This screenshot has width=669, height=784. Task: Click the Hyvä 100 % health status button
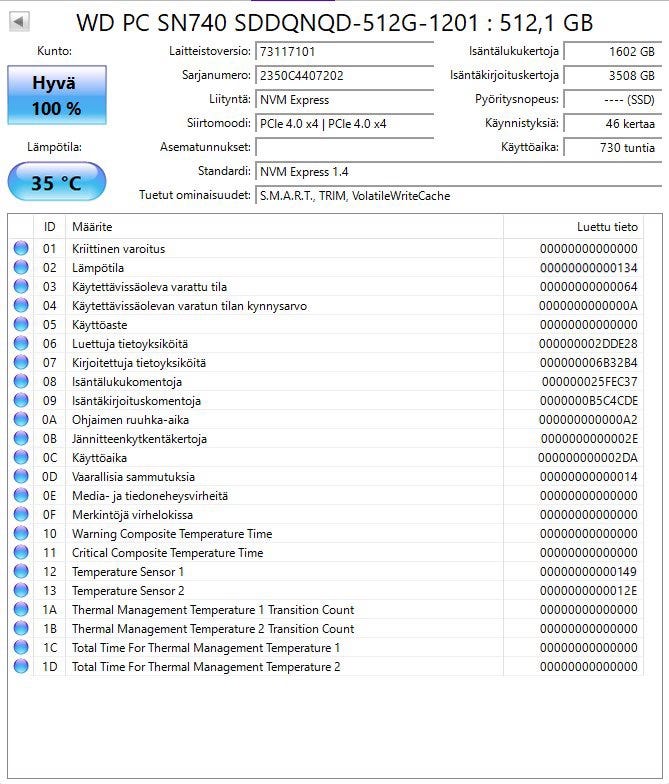(x=56, y=95)
